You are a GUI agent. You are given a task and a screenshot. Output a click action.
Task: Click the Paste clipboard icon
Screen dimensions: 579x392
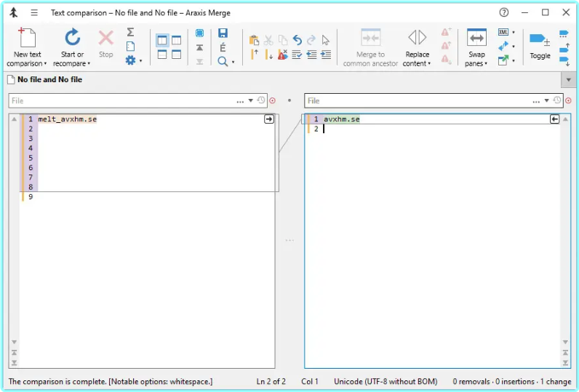254,40
